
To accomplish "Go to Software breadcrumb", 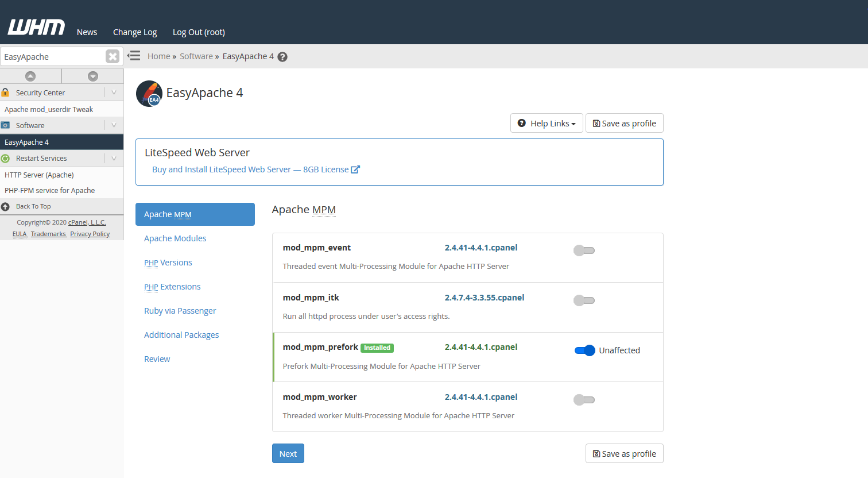I will coord(196,56).
